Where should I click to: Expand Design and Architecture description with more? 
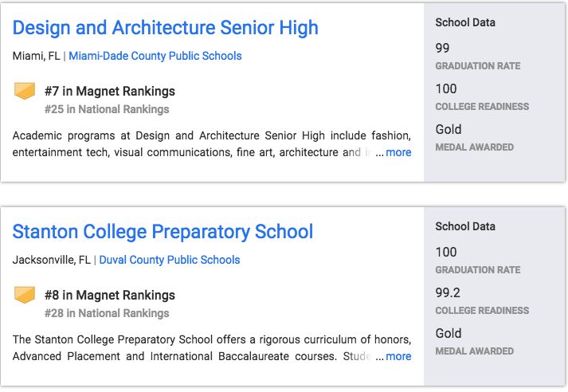398,152
